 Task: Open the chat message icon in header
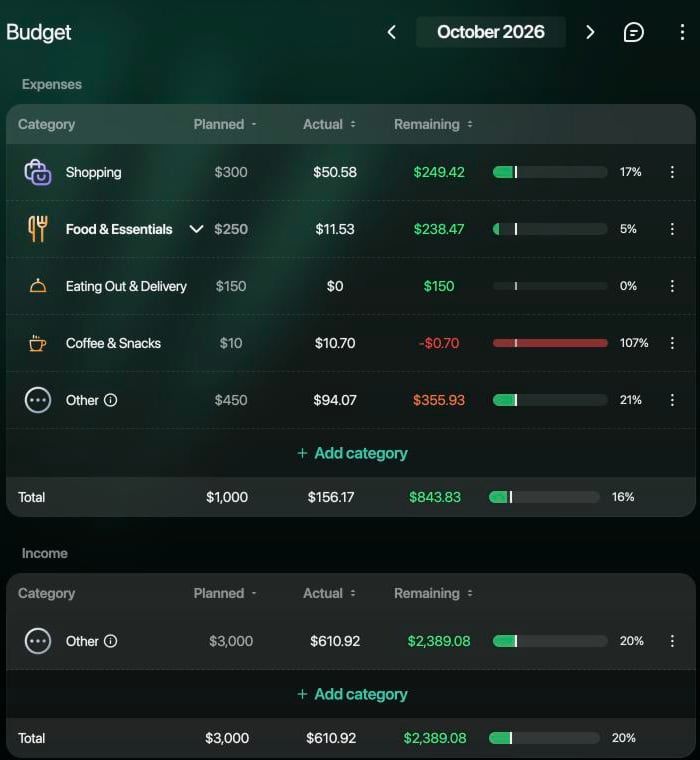pos(633,32)
